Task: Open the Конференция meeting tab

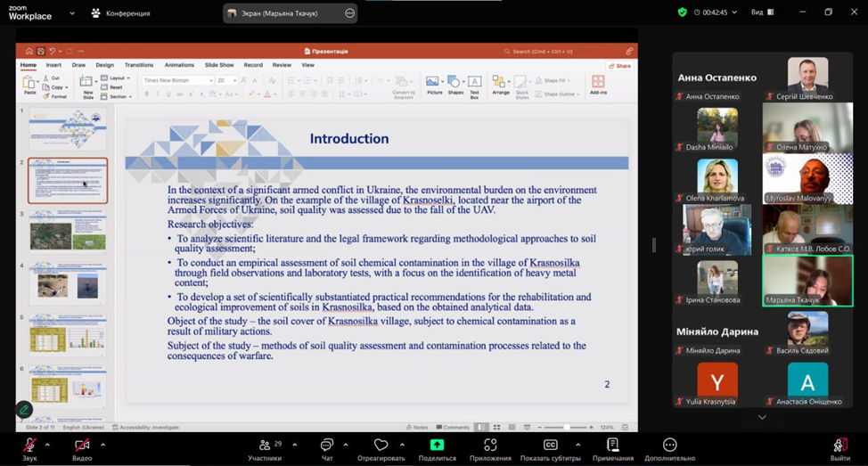Action: pyautogui.click(x=120, y=13)
